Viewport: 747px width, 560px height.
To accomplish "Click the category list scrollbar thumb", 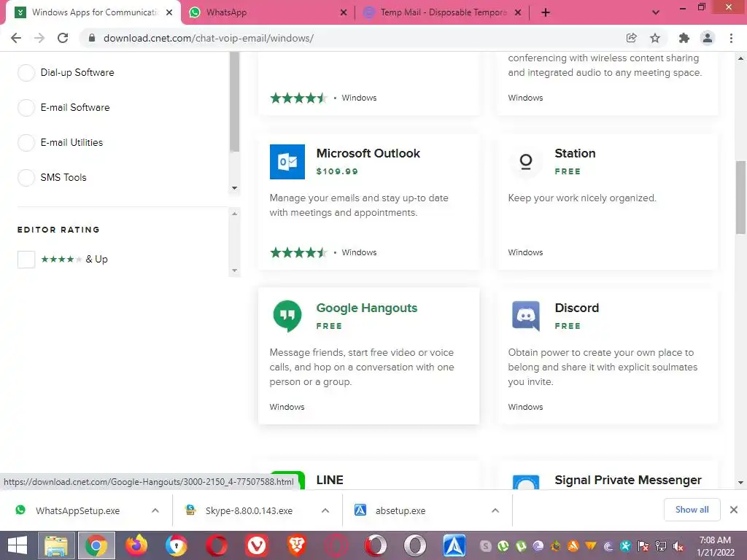I will [x=234, y=102].
